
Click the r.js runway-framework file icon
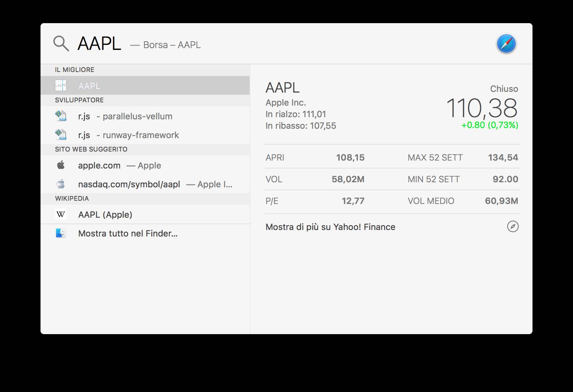coord(61,135)
